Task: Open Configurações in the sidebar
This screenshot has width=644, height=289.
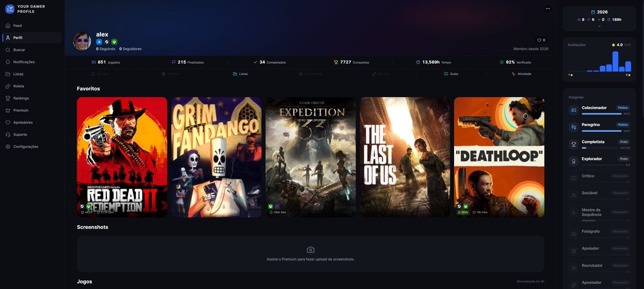Action: tap(32, 146)
